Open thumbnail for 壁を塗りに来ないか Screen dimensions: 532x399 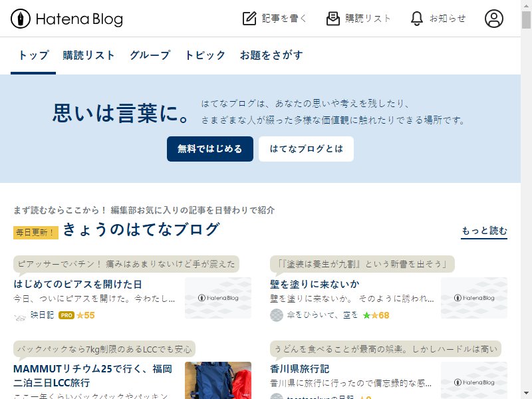coord(474,298)
